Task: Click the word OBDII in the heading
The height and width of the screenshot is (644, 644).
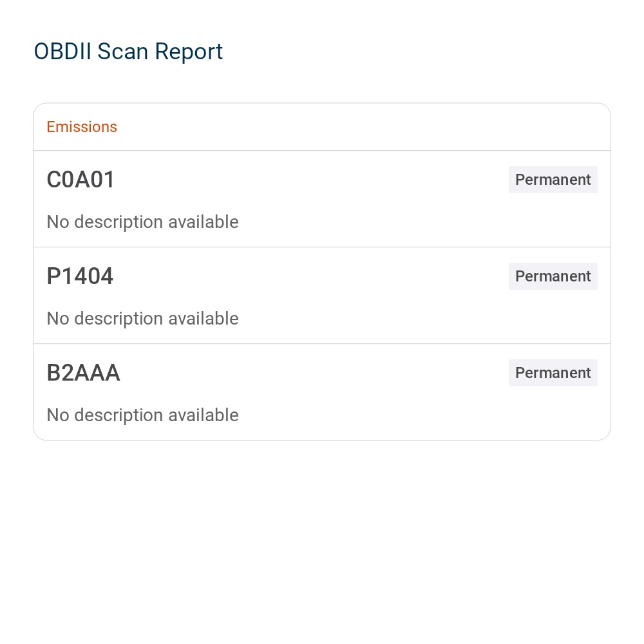Action: (x=62, y=52)
